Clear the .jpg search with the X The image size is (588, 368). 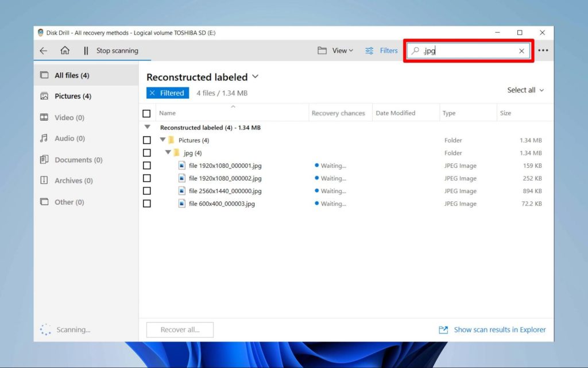click(x=521, y=51)
